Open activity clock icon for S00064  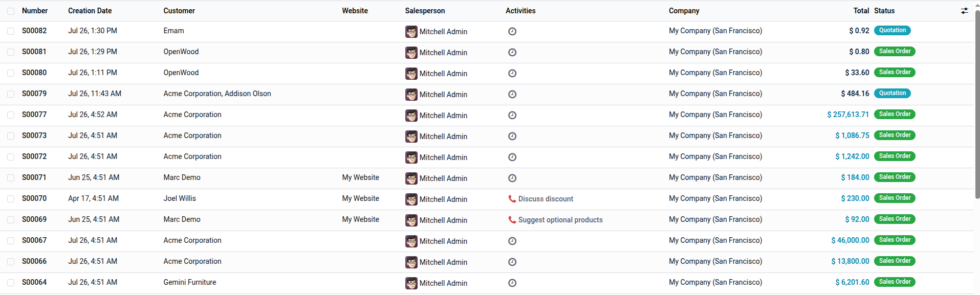click(512, 283)
